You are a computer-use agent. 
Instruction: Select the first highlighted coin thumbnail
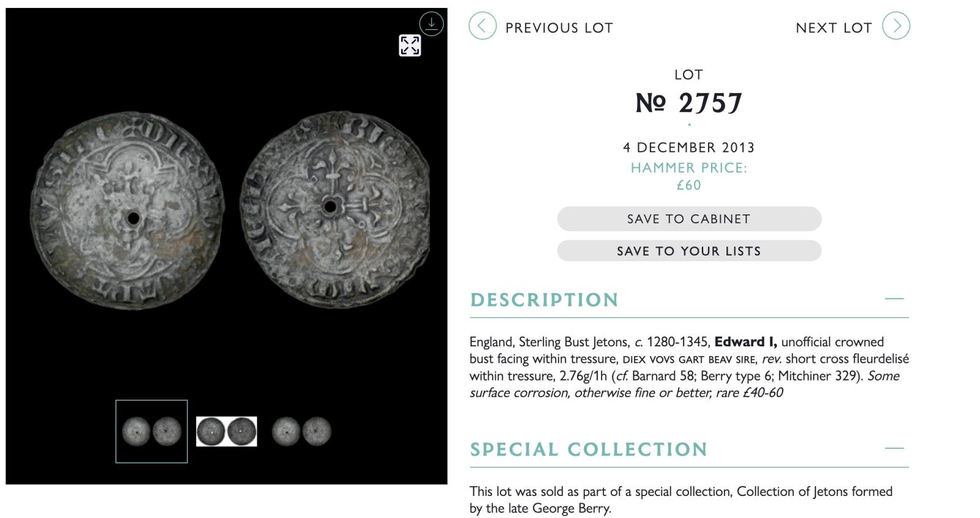coord(151,431)
